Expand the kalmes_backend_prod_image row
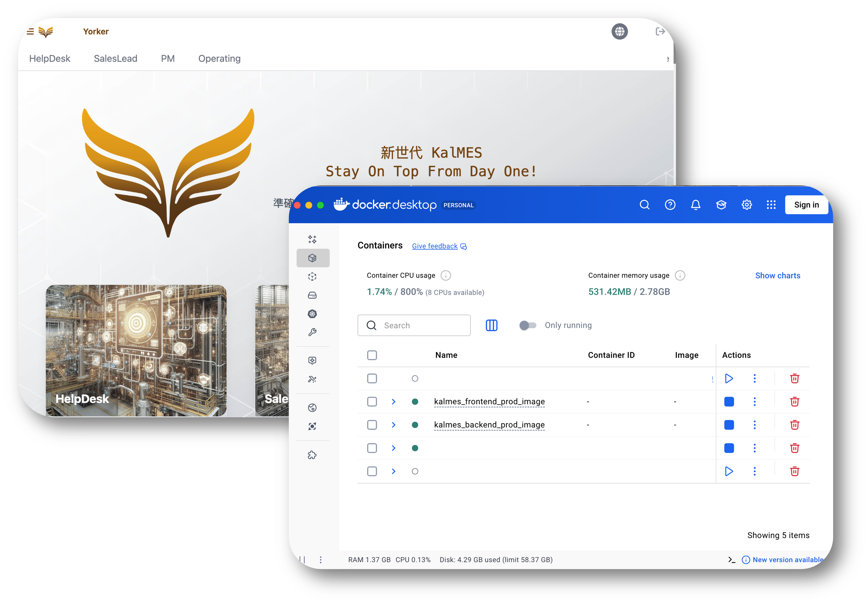This screenshot has width=868, height=604. click(393, 425)
